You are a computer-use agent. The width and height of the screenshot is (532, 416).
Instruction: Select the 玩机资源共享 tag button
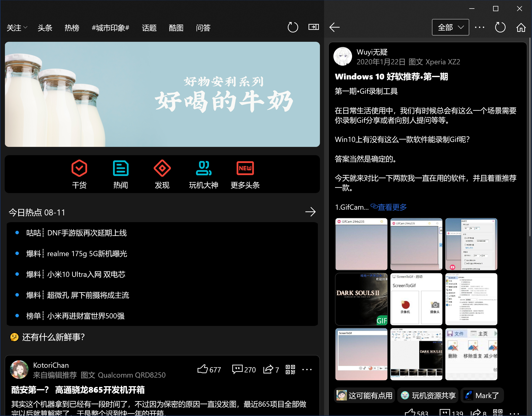point(428,395)
